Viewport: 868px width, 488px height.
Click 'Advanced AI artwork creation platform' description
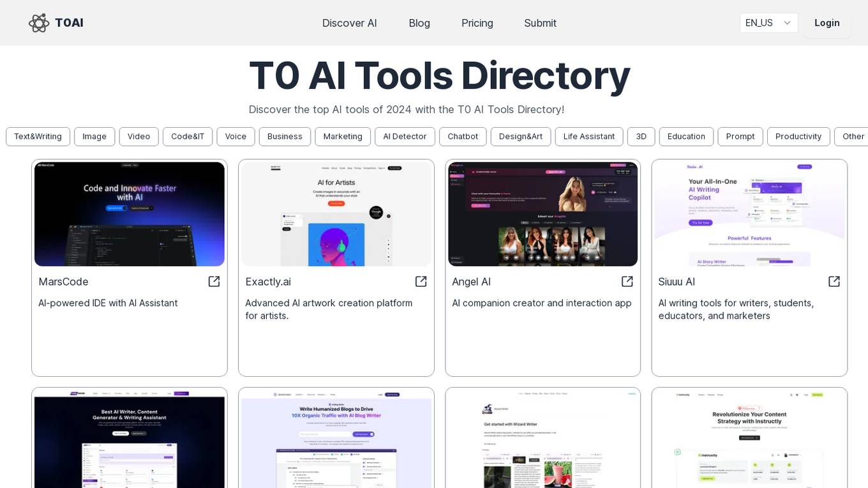point(329,309)
